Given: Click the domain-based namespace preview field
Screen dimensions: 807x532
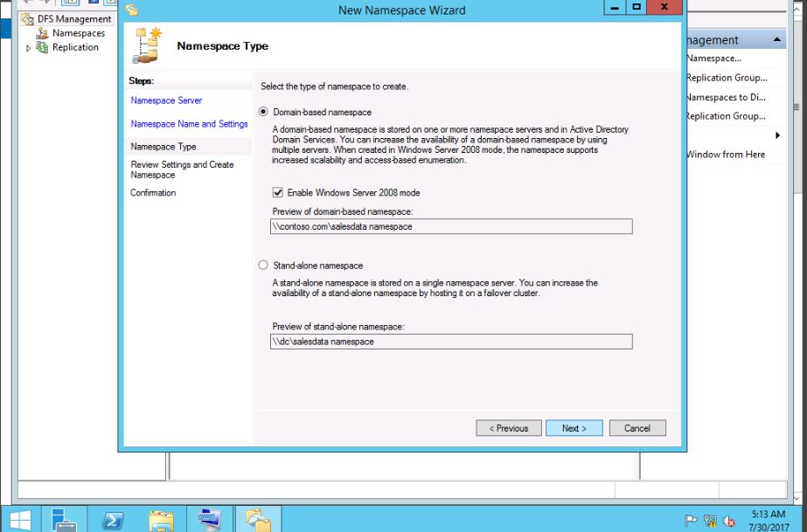Looking at the screenshot, I should coord(451,226).
